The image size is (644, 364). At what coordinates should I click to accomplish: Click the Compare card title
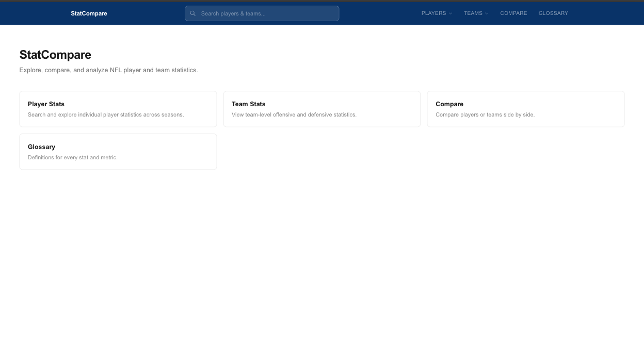449,104
